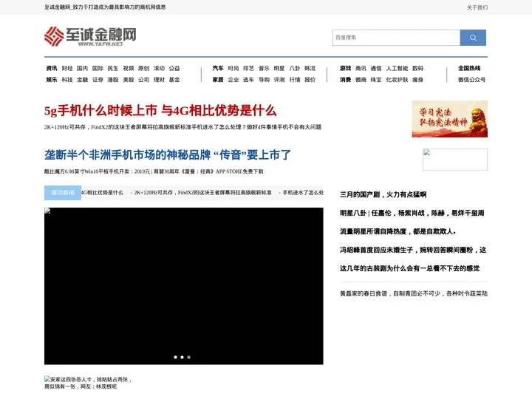Open the 综艺 navigation link

coord(248,68)
